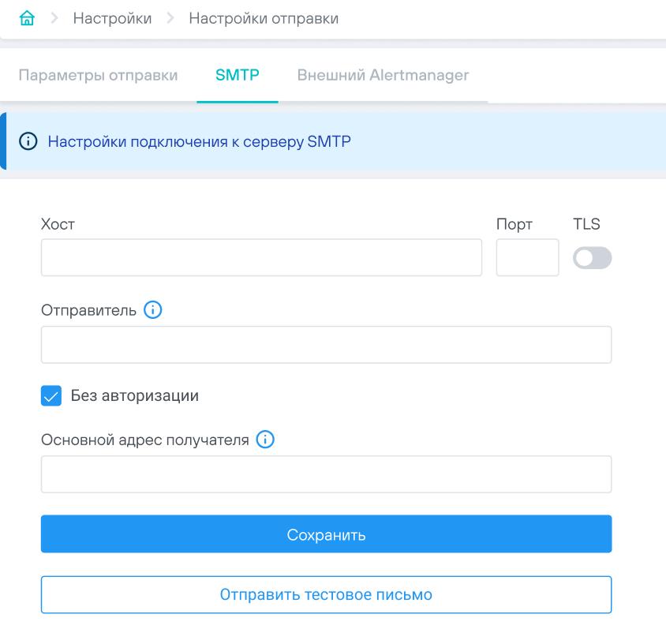This screenshot has height=644, width=666.
Task: Click the info icon in the SMTP banner
Action: (28, 142)
